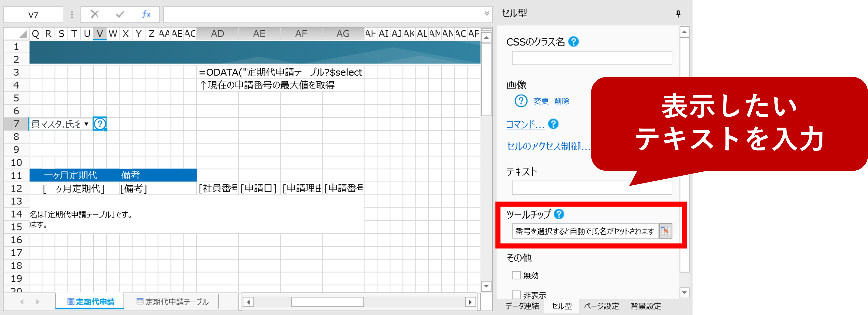
Task: Click the 変更 image link
Action: point(541,101)
